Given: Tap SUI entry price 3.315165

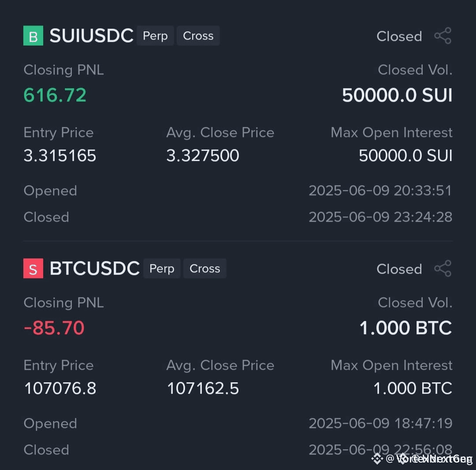Looking at the screenshot, I should point(60,156).
